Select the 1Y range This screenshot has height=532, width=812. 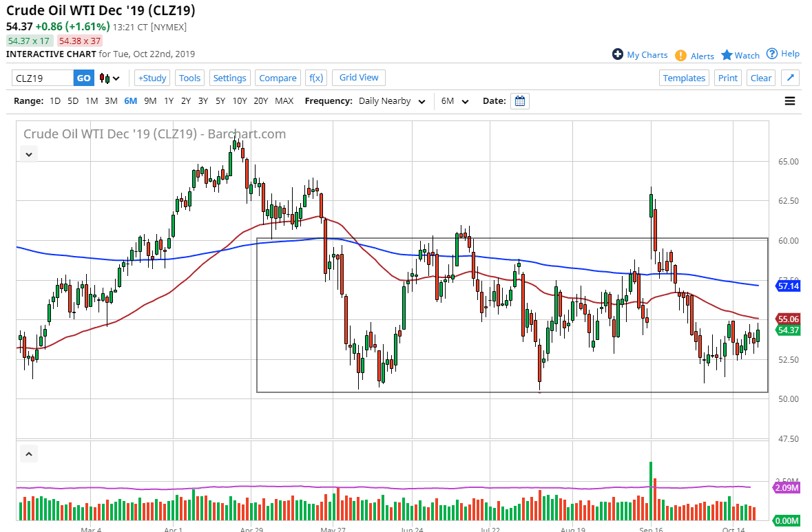[x=169, y=101]
